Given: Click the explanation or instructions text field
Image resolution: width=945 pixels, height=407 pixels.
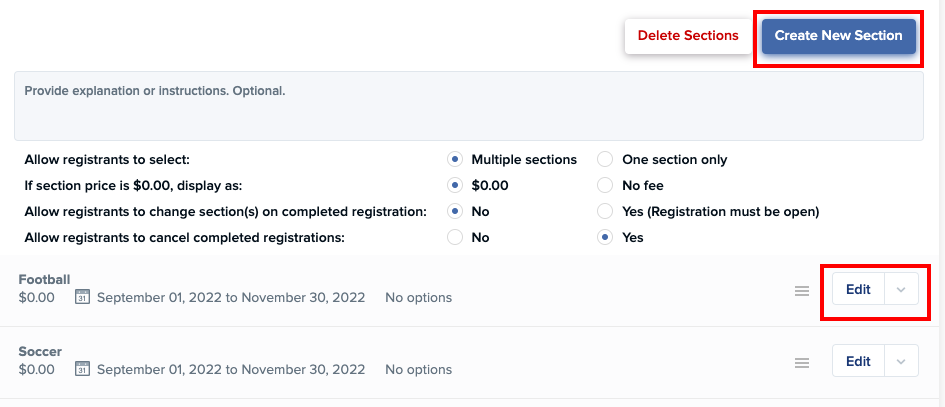Looking at the screenshot, I should 468,105.
